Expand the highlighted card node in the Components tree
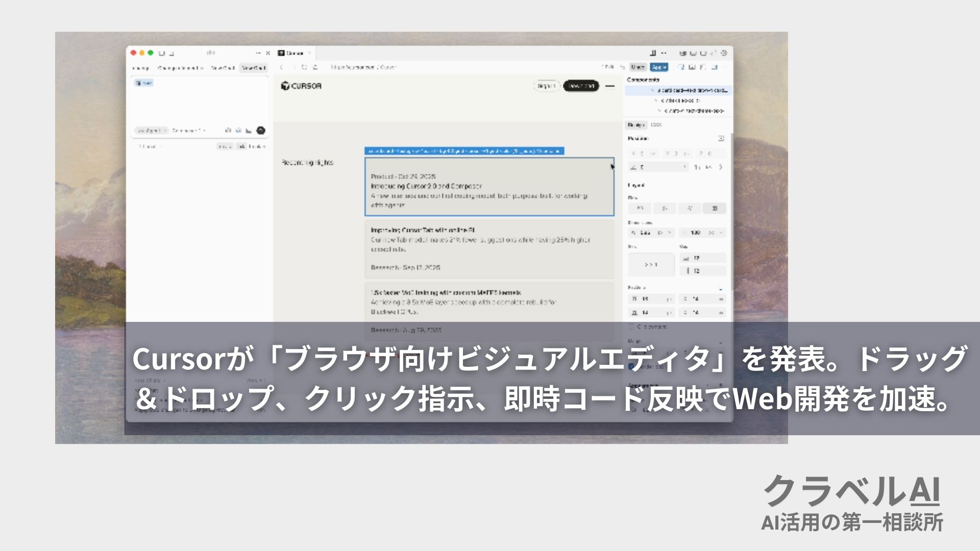The height and width of the screenshot is (551, 980). 653,91
